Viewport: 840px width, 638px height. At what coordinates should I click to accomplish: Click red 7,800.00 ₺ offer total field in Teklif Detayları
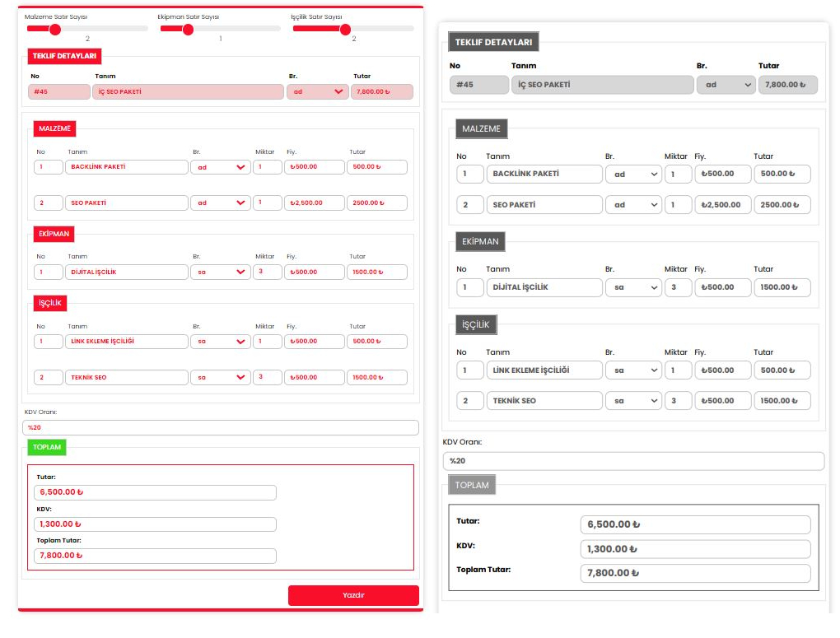pyautogui.click(x=382, y=91)
